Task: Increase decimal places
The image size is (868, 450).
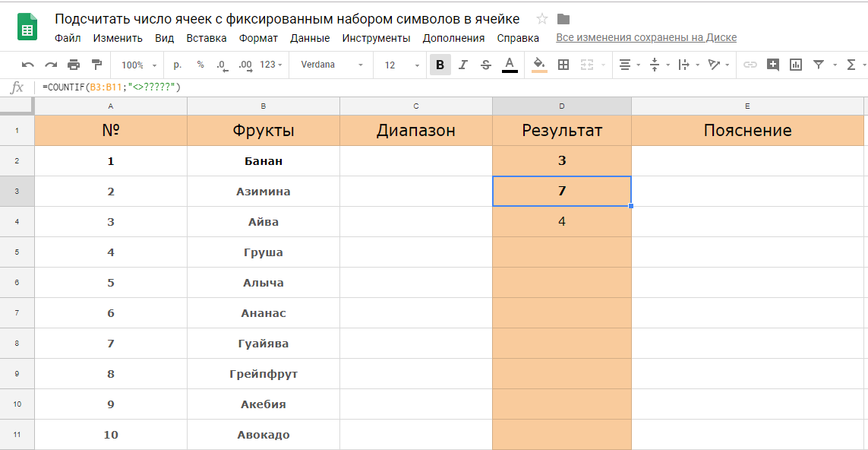Action: pos(245,65)
